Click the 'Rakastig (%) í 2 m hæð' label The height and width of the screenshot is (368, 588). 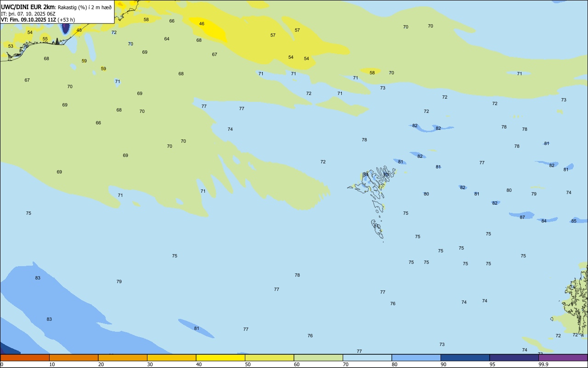pyautogui.click(x=85, y=7)
